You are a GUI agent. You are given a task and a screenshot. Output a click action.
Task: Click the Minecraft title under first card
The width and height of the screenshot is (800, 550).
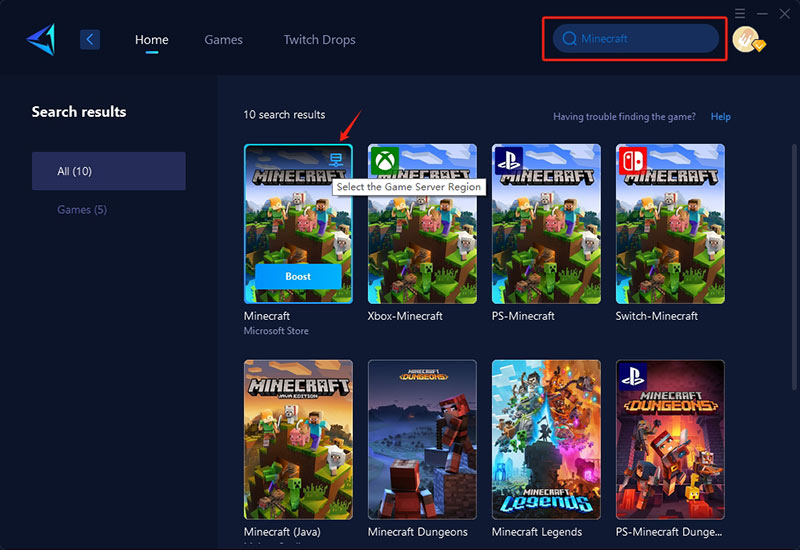click(267, 316)
